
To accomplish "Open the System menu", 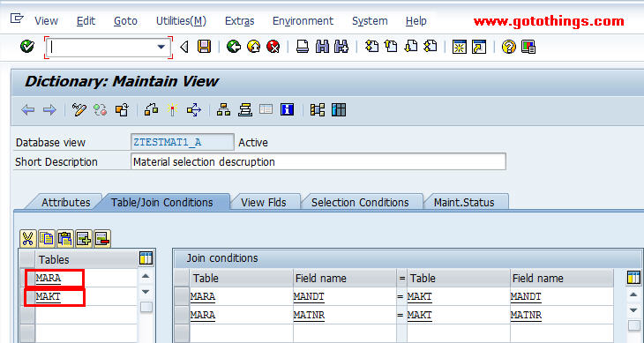I will (370, 21).
